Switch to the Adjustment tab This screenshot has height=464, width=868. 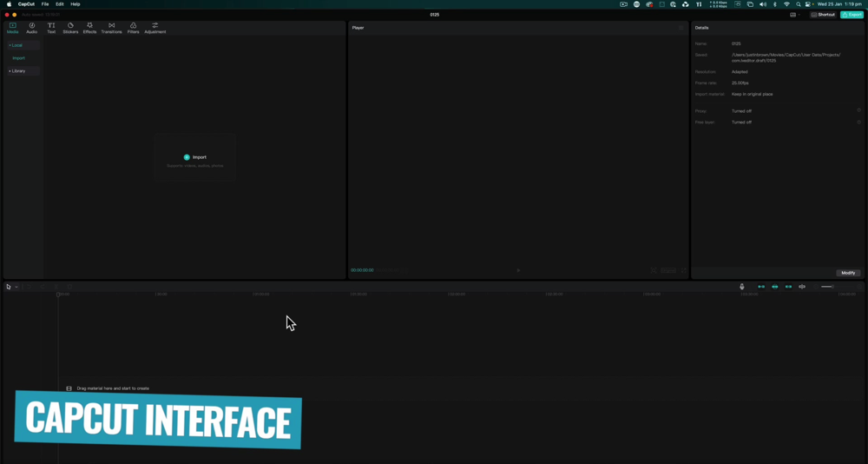[x=155, y=28]
